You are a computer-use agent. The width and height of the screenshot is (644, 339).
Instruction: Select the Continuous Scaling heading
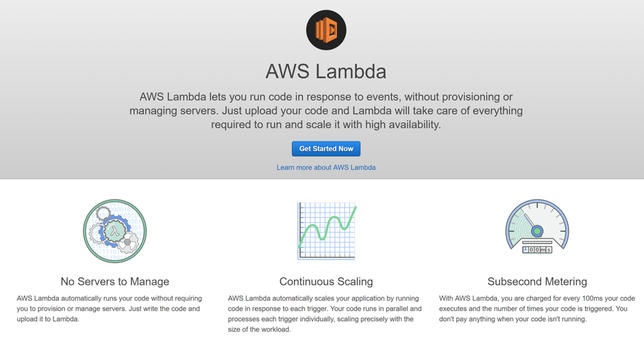click(x=326, y=282)
